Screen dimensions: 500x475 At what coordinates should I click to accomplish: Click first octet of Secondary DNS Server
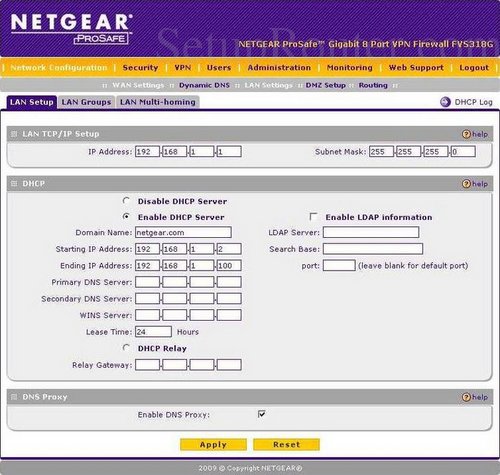tap(147, 299)
